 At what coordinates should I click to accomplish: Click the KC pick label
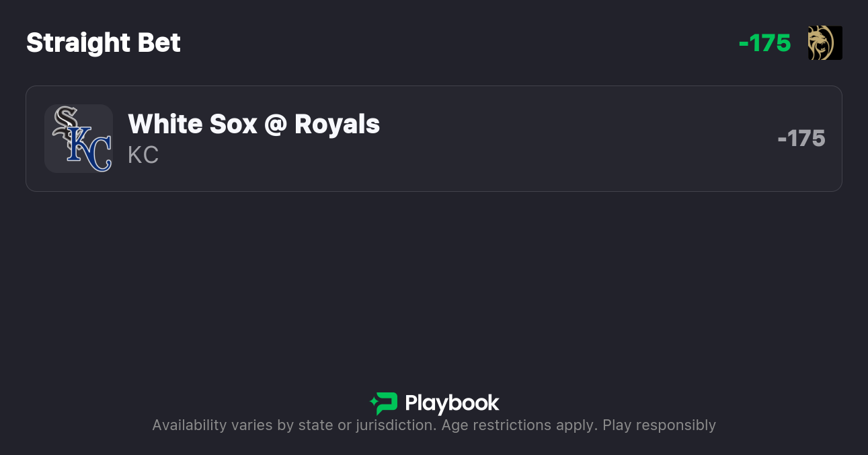point(143,155)
